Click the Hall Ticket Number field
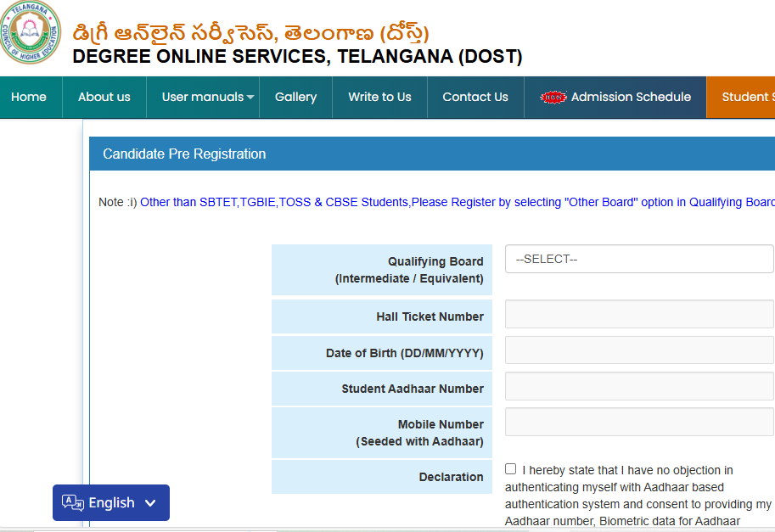Screen dimensions: 775x532 point(639,314)
